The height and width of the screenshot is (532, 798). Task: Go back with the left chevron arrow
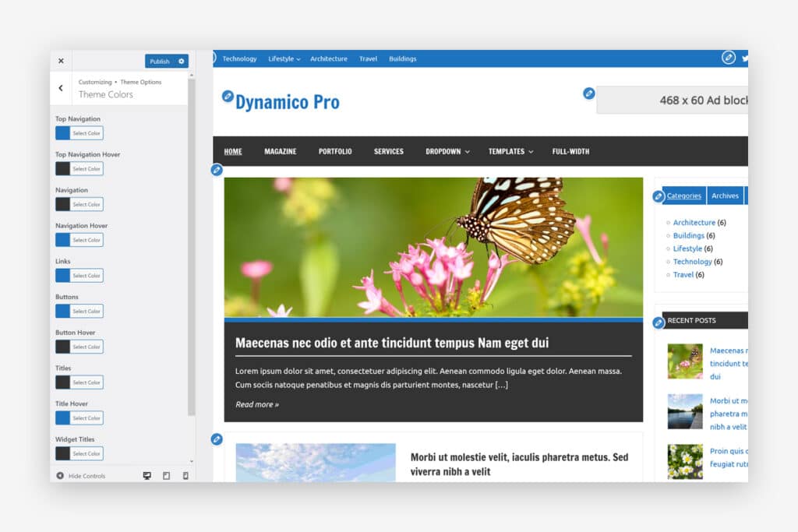(x=61, y=88)
